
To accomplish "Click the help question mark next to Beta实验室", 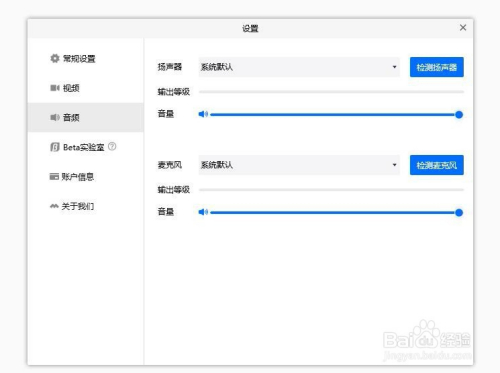I will [x=112, y=146].
